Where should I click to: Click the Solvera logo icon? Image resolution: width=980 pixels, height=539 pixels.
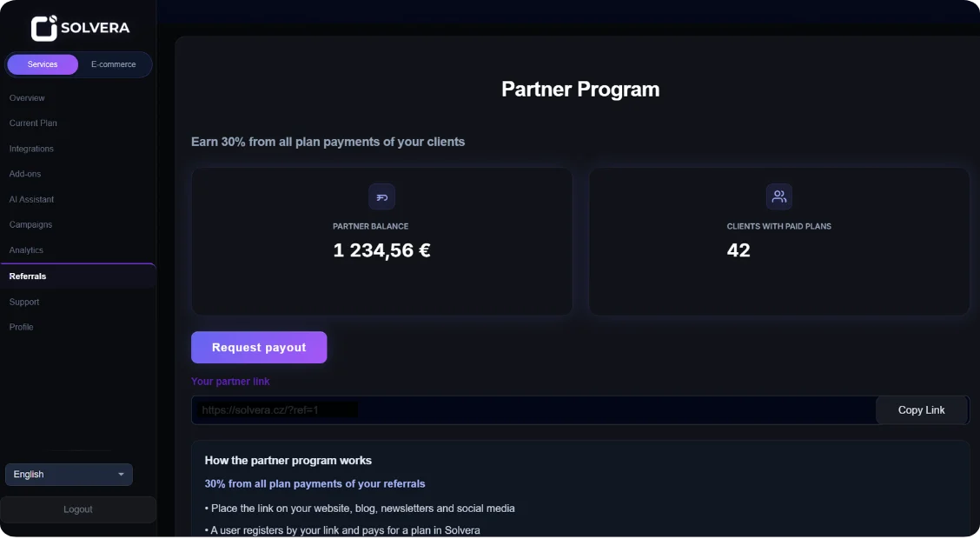[43, 27]
